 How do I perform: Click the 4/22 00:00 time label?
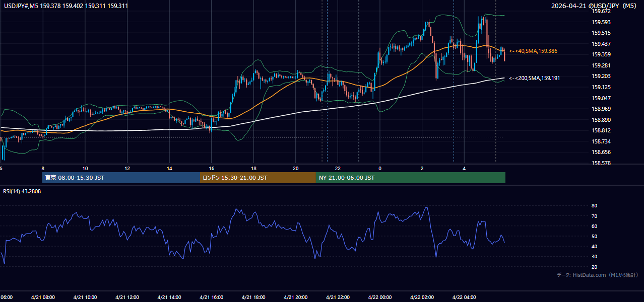tap(379, 297)
